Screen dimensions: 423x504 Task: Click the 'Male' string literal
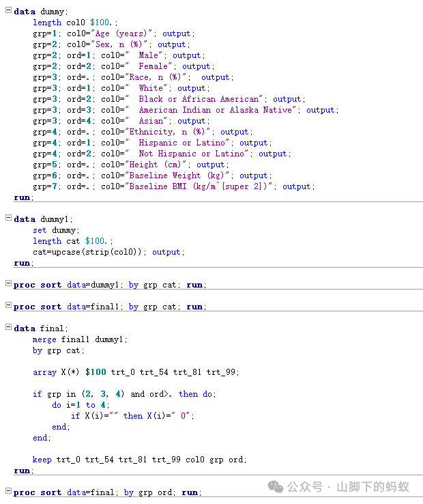144,55
